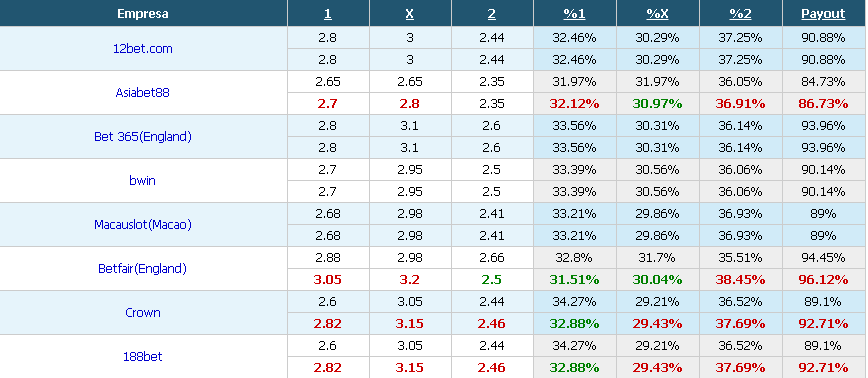Open the 12bet.com company link

pyautogui.click(x=142, y=49)
